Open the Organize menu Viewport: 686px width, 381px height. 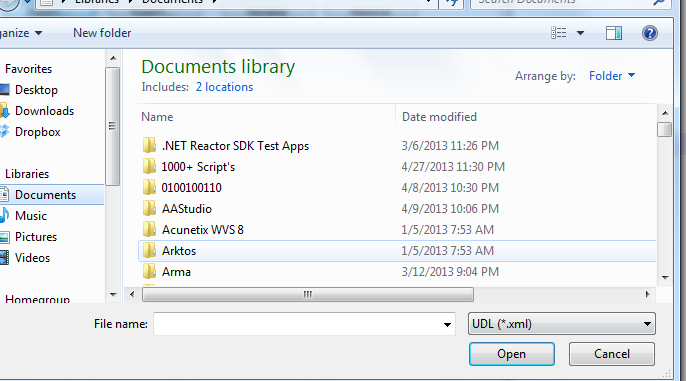(x=21, y=33)
